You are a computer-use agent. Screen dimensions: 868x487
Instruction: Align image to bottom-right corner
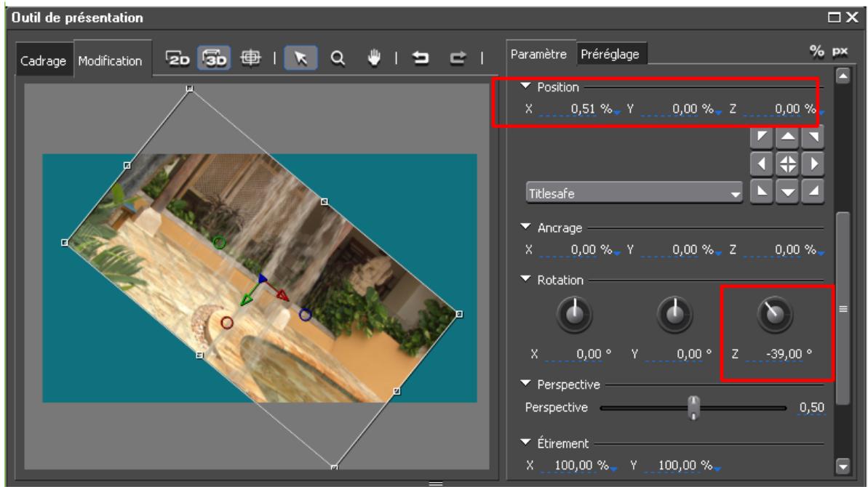click(x=813, y=191)
